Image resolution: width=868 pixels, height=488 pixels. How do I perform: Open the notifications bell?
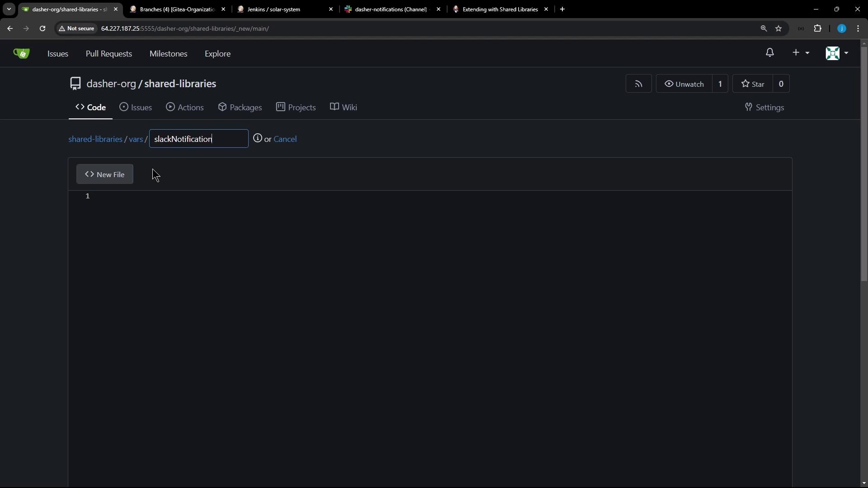[770, 53]
